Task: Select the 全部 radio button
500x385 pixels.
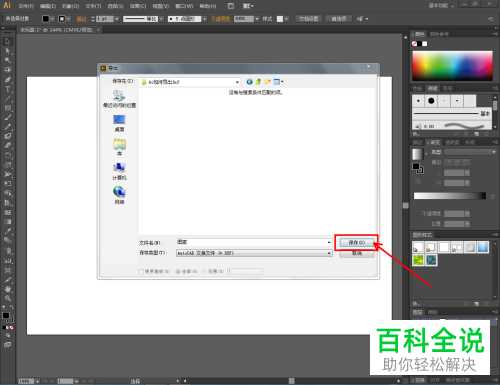Action: tap(178, 271)
